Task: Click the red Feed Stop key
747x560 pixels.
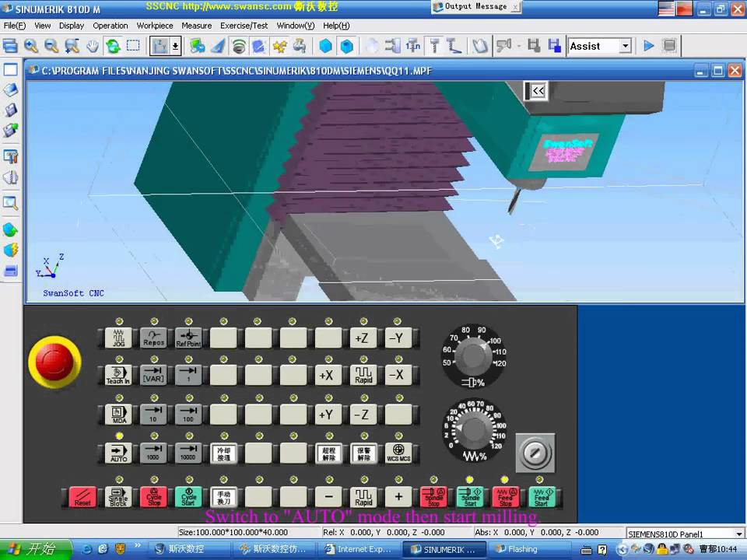Action: 506,497
